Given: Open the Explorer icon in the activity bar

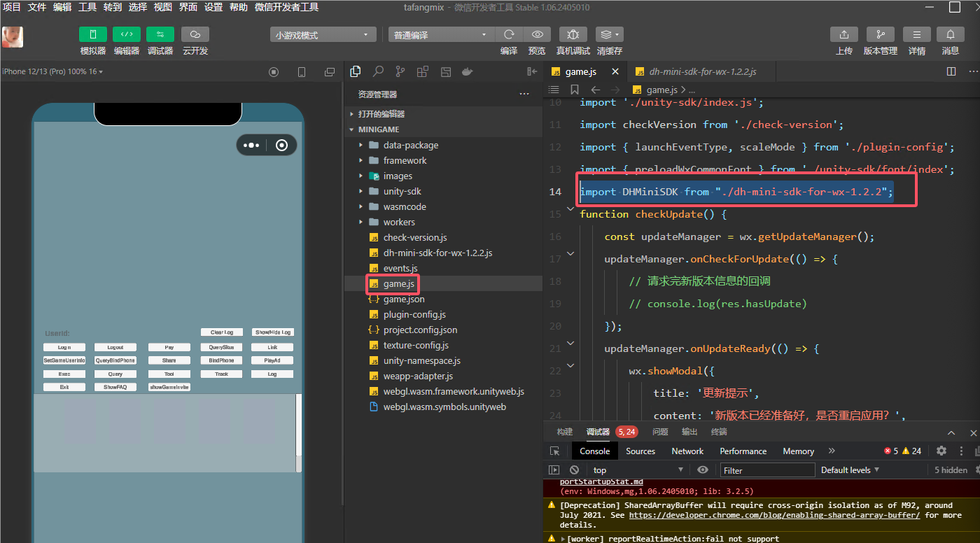Looking at the screenshot, I should pyautogui.click(x=356, y=71).
